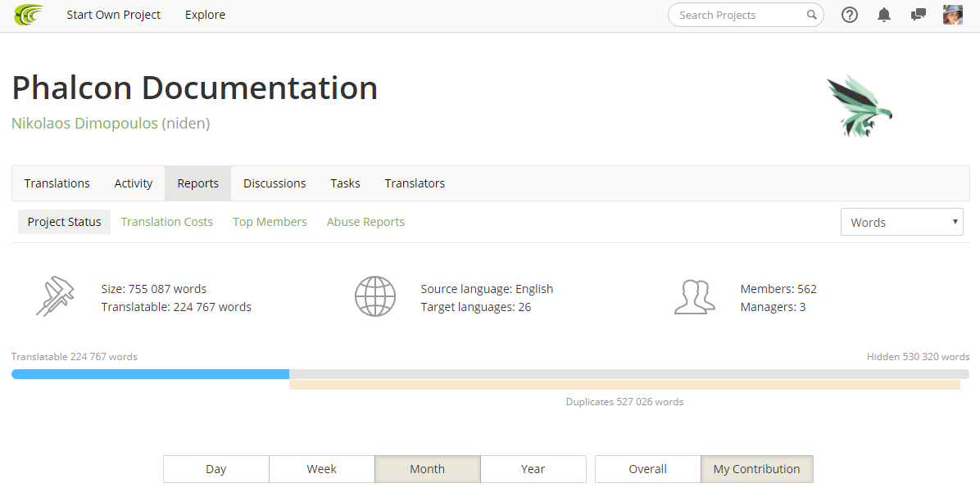
Task: Click 'Managers: 3' text
Action: [774, 307]
